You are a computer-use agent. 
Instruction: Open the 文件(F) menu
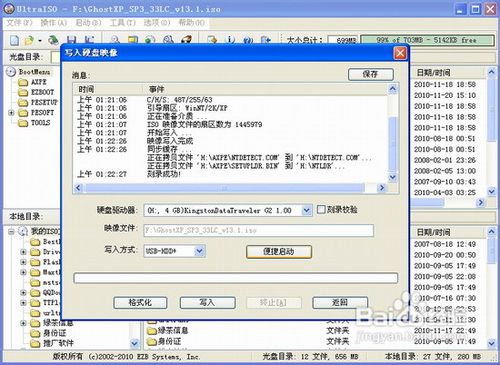tap(19, 22)
